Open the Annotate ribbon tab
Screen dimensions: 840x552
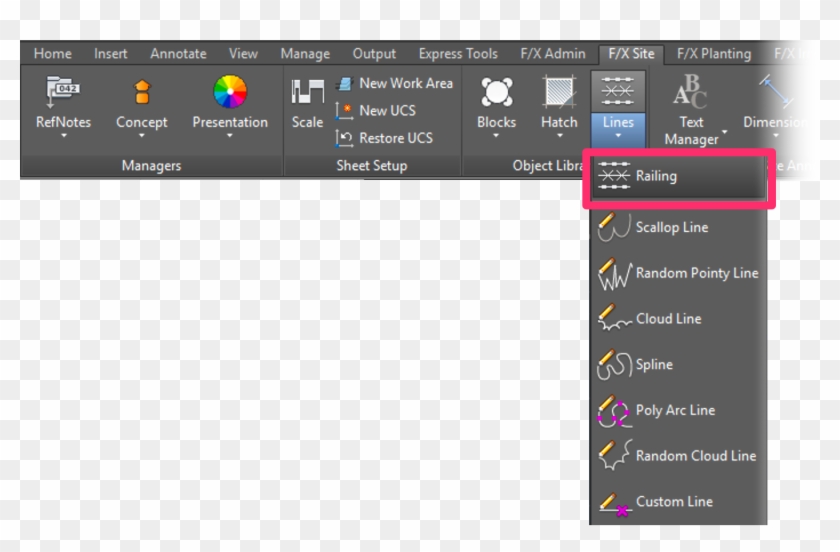point(178,54)
